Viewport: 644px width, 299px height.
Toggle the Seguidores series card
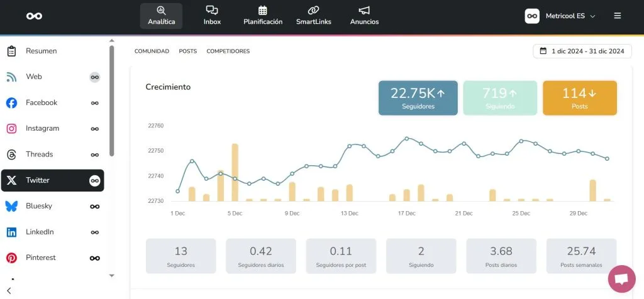(418, 98)
